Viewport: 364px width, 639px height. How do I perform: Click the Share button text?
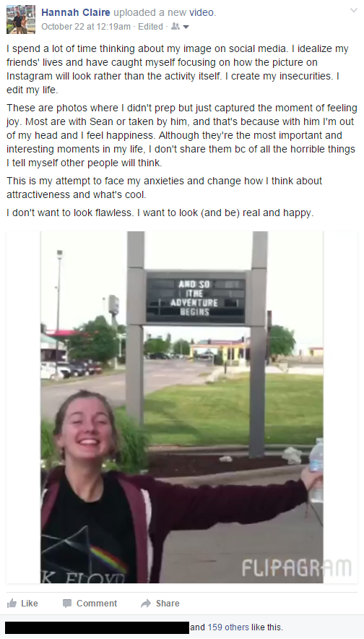168,604
